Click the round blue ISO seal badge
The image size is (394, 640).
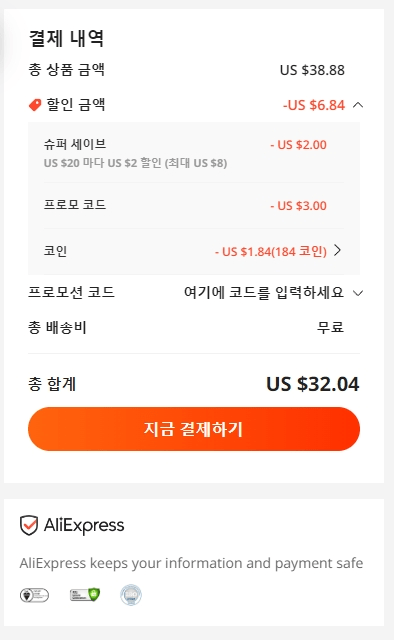(131, 595)
